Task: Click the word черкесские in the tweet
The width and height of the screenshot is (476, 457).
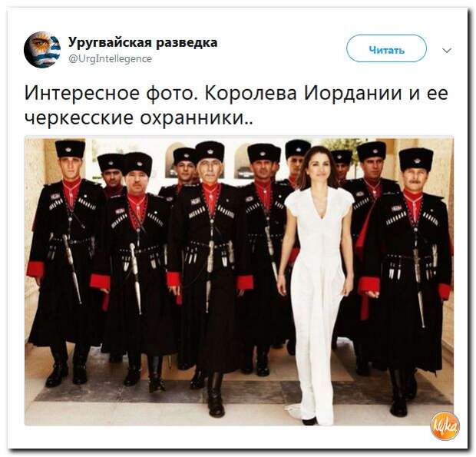Action: click(x=79, y=118)
